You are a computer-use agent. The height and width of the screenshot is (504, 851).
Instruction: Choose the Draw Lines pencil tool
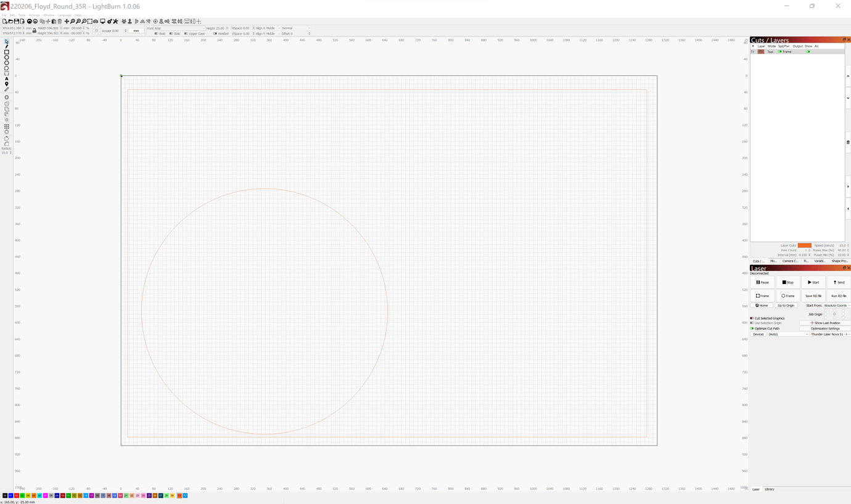point(7,47)
